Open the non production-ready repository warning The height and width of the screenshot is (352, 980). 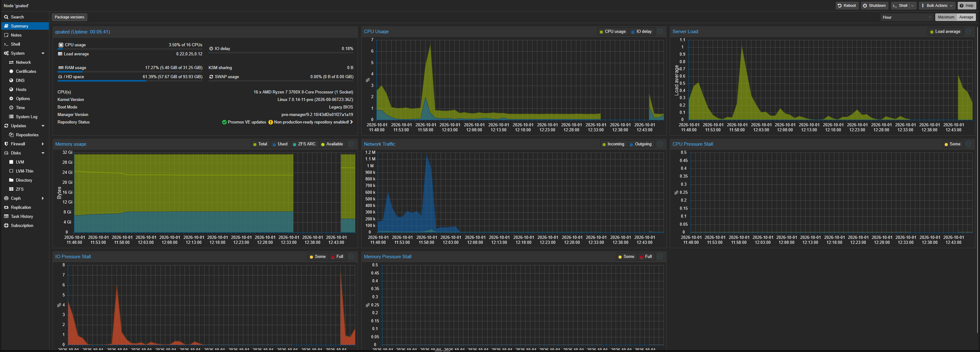click(311, 123)
